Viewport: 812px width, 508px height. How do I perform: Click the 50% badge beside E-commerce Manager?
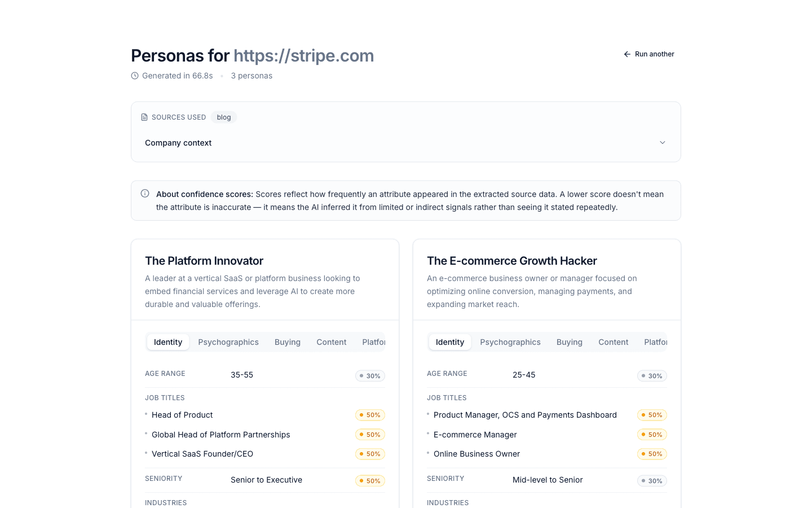pos(652,435)
